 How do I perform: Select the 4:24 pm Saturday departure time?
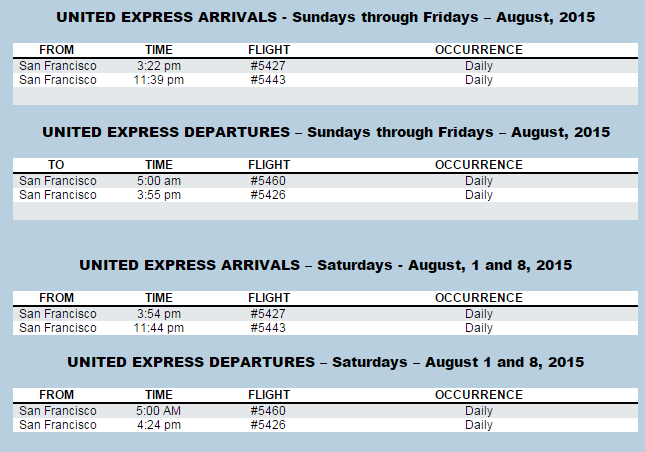159,425
